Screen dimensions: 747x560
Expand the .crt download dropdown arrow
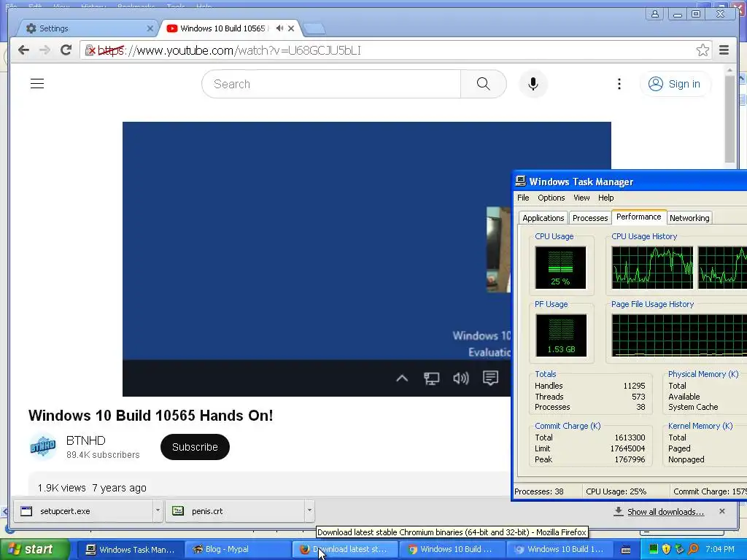tap(309, 510)
